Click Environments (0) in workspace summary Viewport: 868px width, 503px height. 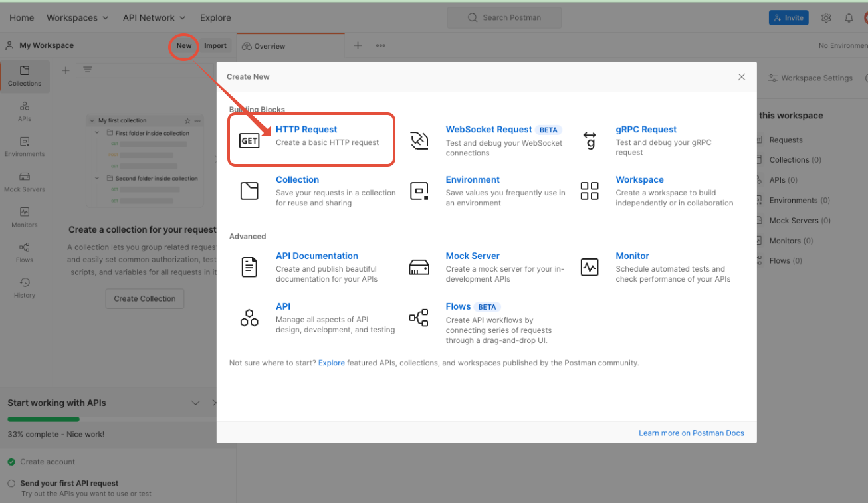click(x=800, y=200)
